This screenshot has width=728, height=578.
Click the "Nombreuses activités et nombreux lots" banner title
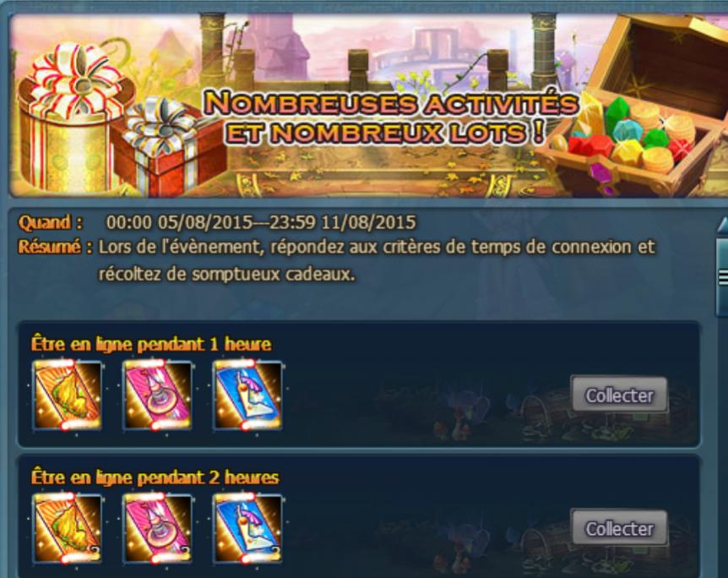click(x=391, y=117)
